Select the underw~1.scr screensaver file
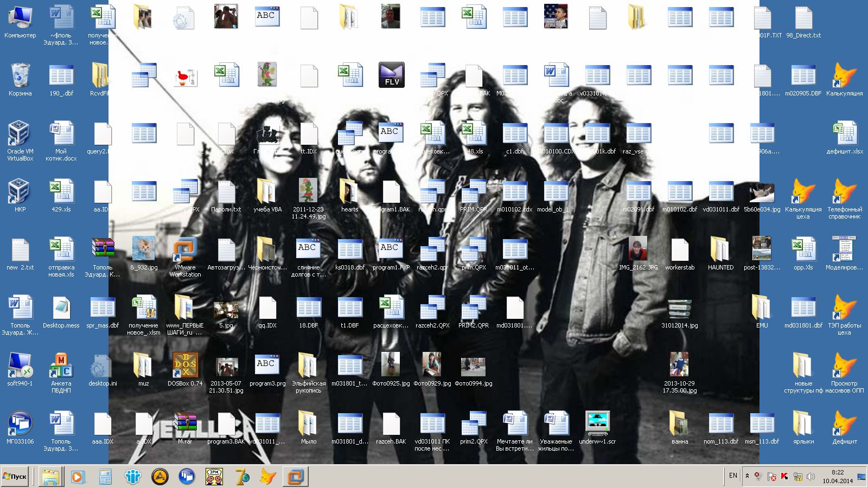The width and height of the screenshot is (868, 488). pyautogui.click(x=597, y=428)
